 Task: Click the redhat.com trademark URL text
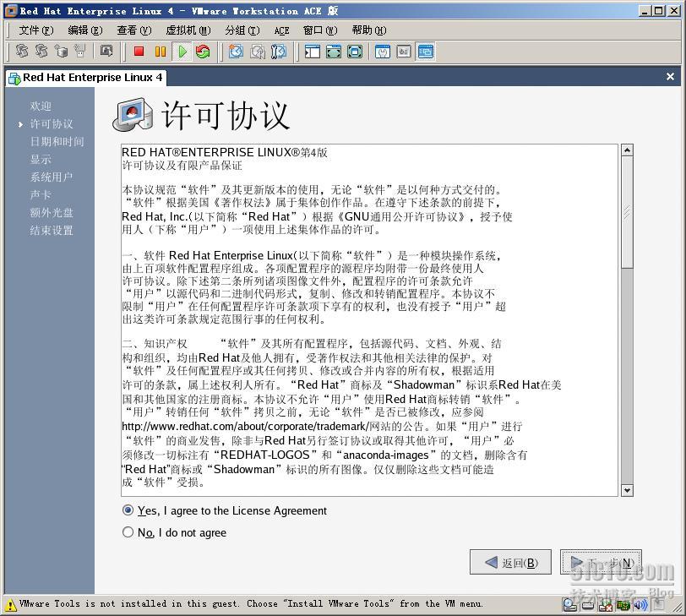(x=246, y=426)
